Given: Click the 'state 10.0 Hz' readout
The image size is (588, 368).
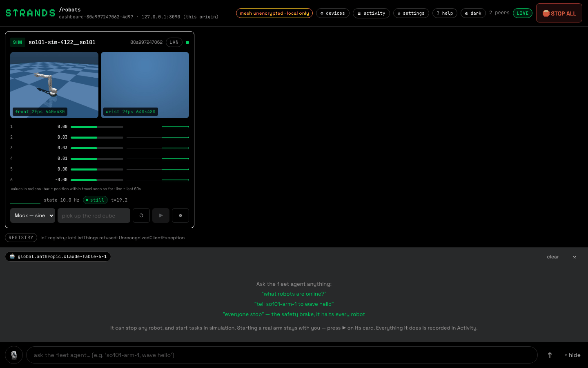Looking at the screenshot, I should coord(62,200).
